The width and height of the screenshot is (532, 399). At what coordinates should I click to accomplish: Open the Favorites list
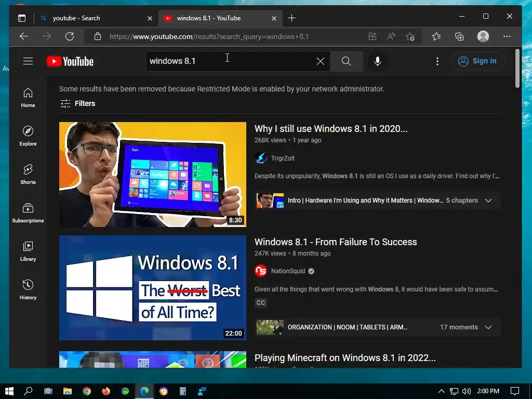click(x=436, y=36)
